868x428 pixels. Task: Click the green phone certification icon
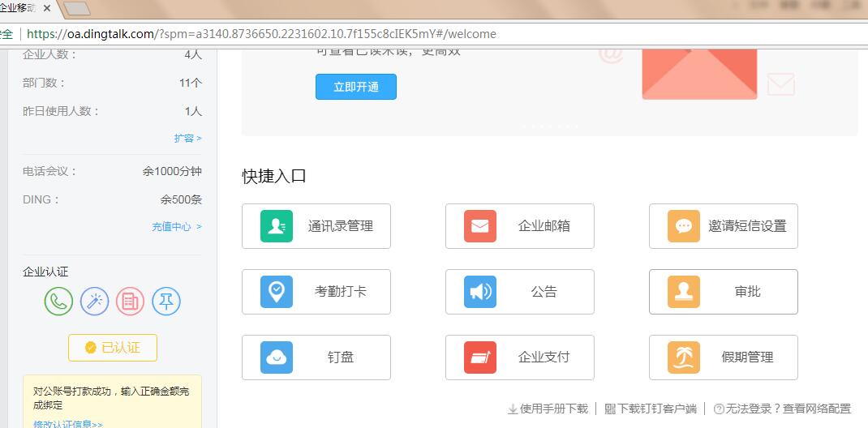point(58,302)
